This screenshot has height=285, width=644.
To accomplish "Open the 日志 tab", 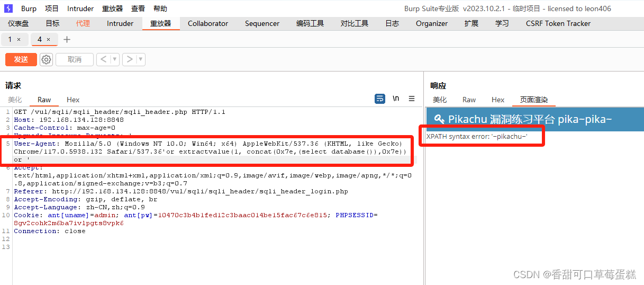I will (392, 23).
